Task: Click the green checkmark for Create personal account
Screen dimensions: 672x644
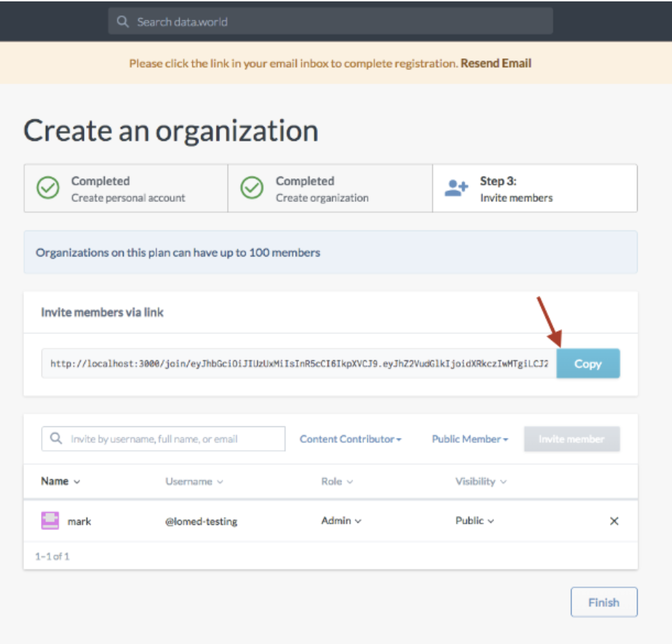Action: (x=48, y=187)
